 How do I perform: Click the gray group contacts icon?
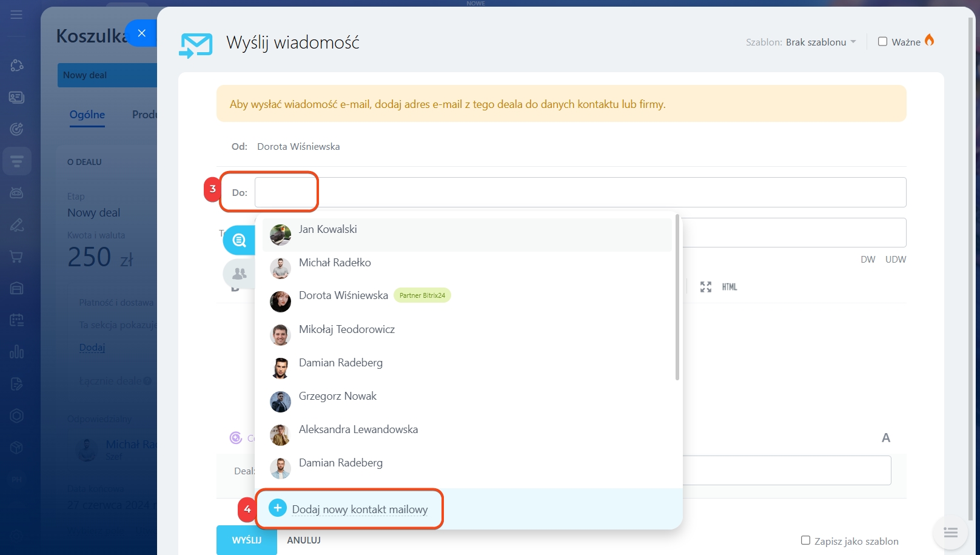(239, 274)
